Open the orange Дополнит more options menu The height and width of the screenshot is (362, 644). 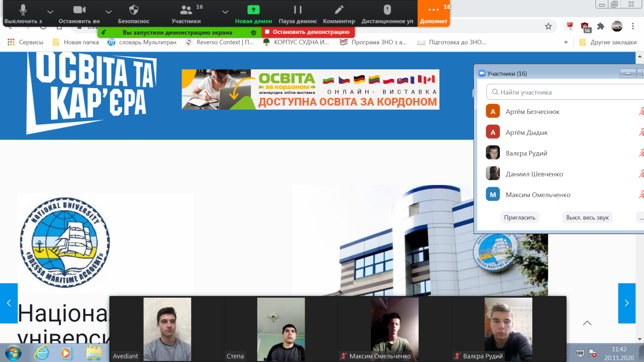(434, 13)
